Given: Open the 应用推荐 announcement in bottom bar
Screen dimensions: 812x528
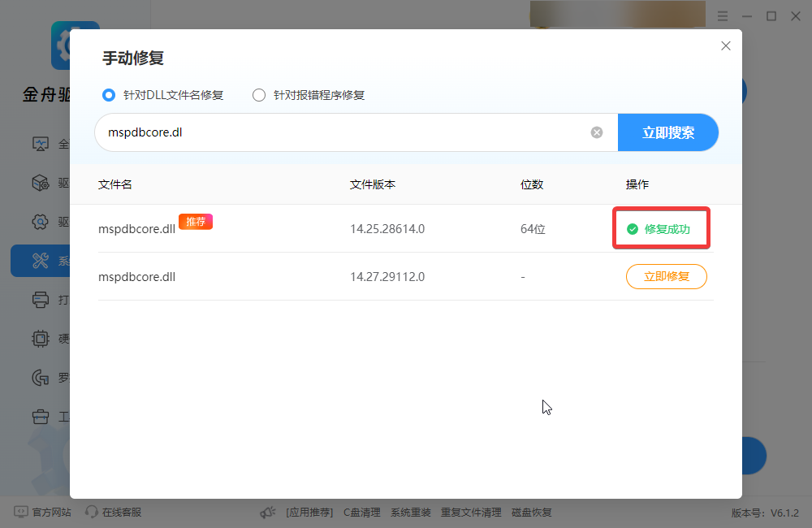Looking at the screenshot, I should (x=310, y=512).
